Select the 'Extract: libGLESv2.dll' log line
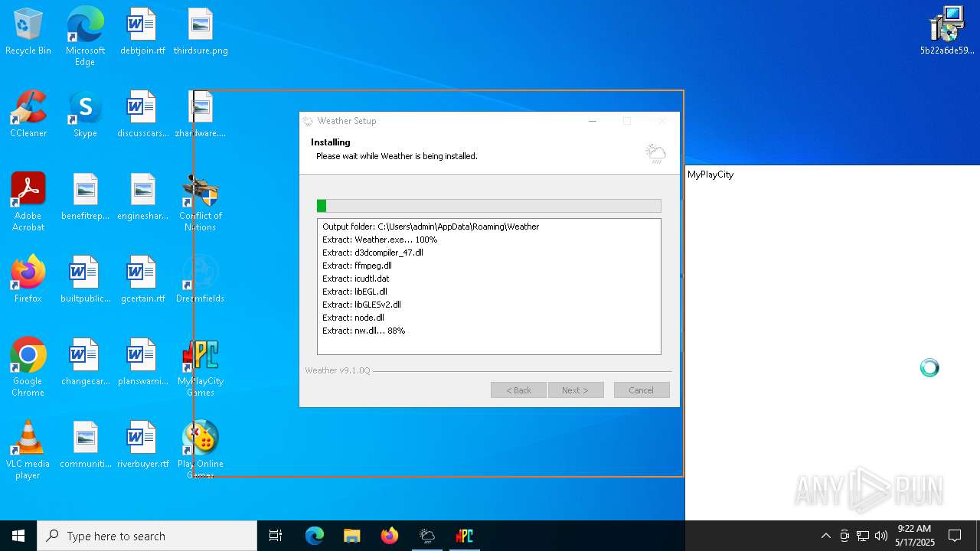 click(362, 305)
